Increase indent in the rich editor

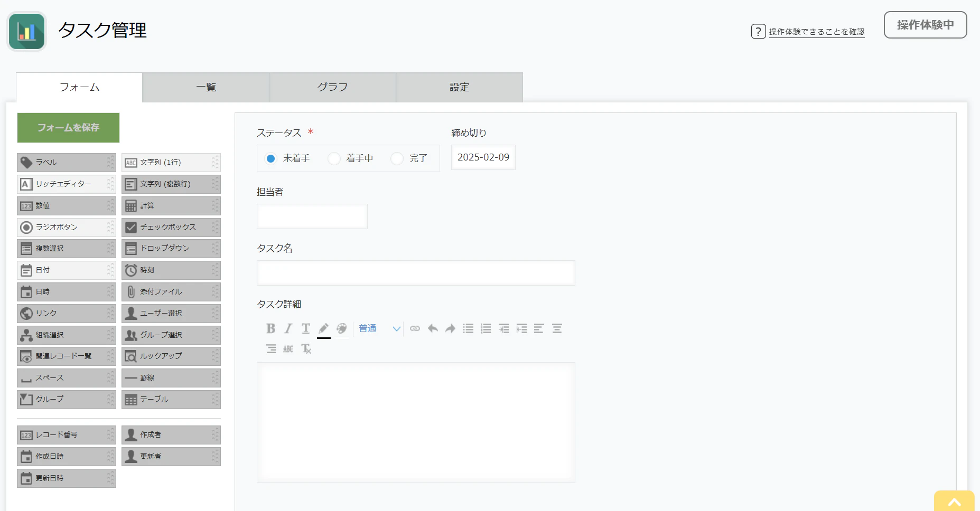(504, 329)
